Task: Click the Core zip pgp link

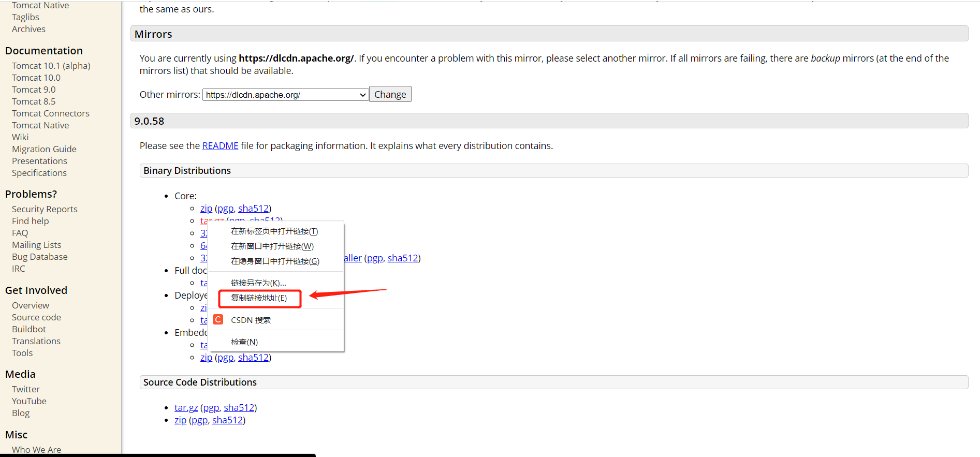Action: pyautogui.click(x=225, y=209)
